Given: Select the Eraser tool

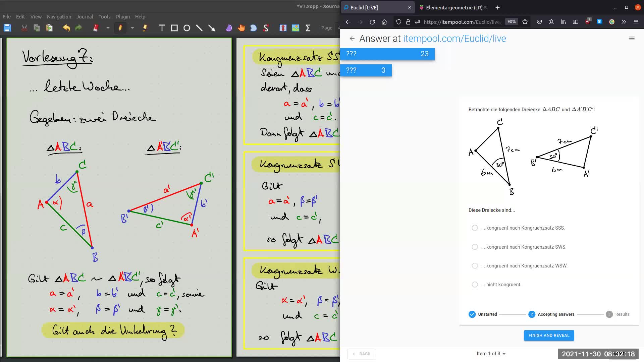Looking at the screenshot, I should point(96,28).
